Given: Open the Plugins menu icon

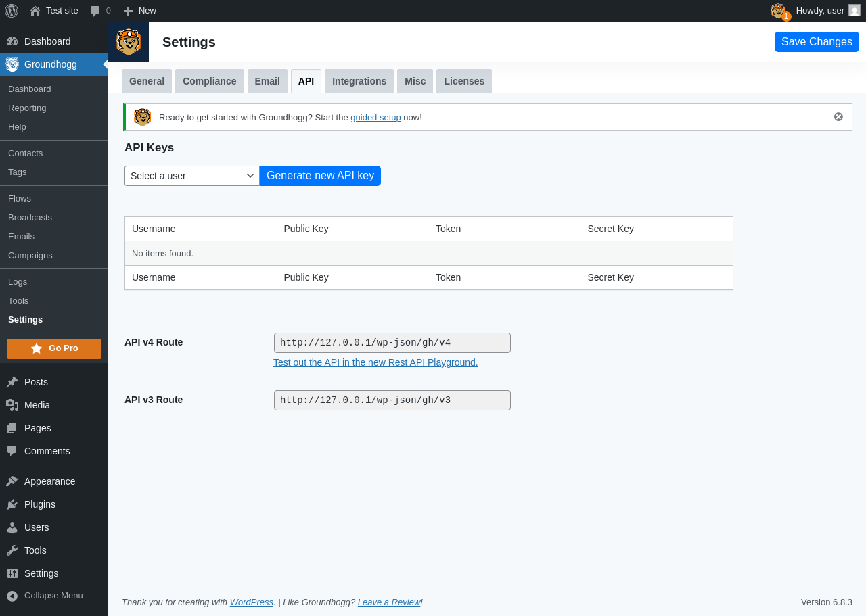Looking at the screenshot, I should [12, 504].
